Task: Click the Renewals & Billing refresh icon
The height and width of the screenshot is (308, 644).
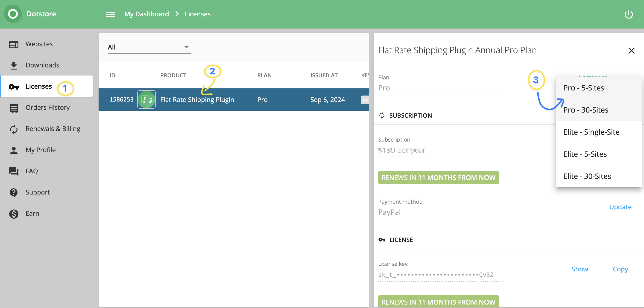Action: 14,129
